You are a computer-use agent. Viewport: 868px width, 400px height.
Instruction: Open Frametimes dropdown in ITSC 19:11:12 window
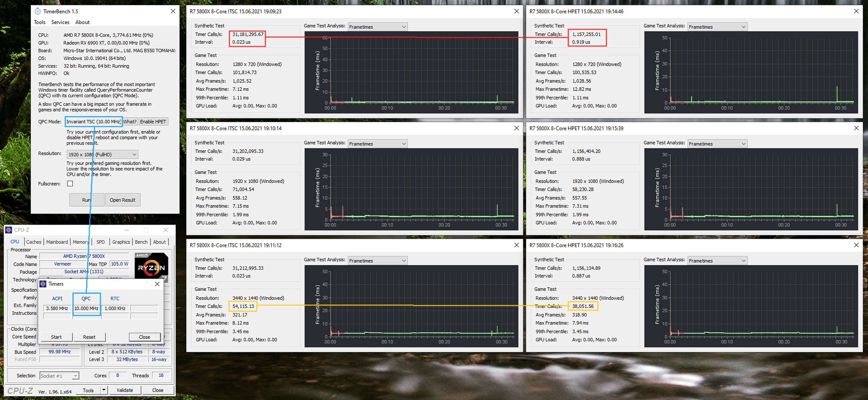click(377, 261)
